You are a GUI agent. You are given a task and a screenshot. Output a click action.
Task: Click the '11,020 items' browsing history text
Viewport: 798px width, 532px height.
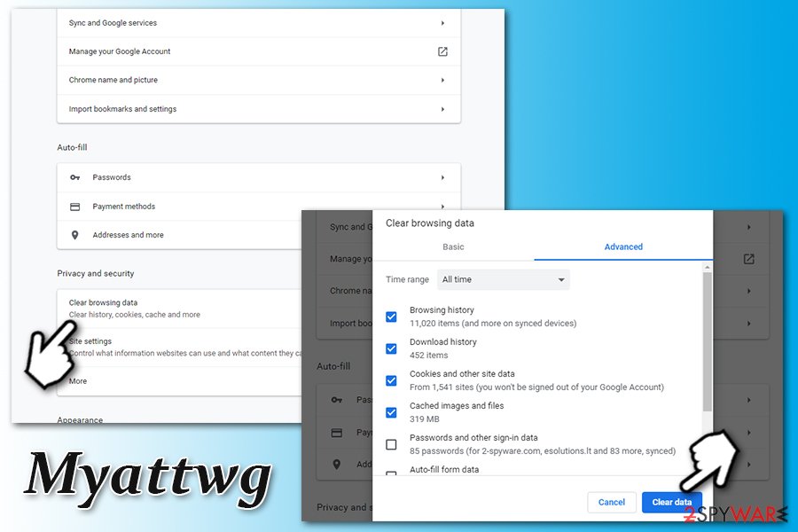pyautogui.click(x=493, y=324)
